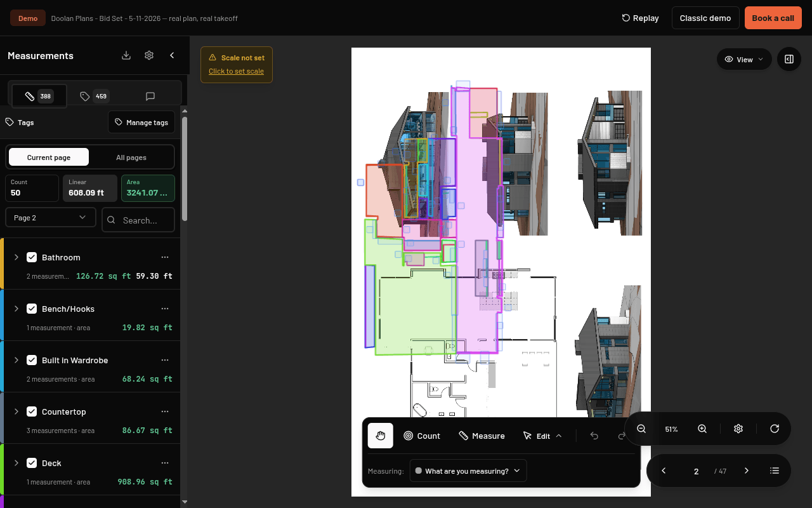Image resolution: width=812 pixels, height=508 pixels.
Task: Uncheck the Countertop checkbox
Action: (32, 411)
